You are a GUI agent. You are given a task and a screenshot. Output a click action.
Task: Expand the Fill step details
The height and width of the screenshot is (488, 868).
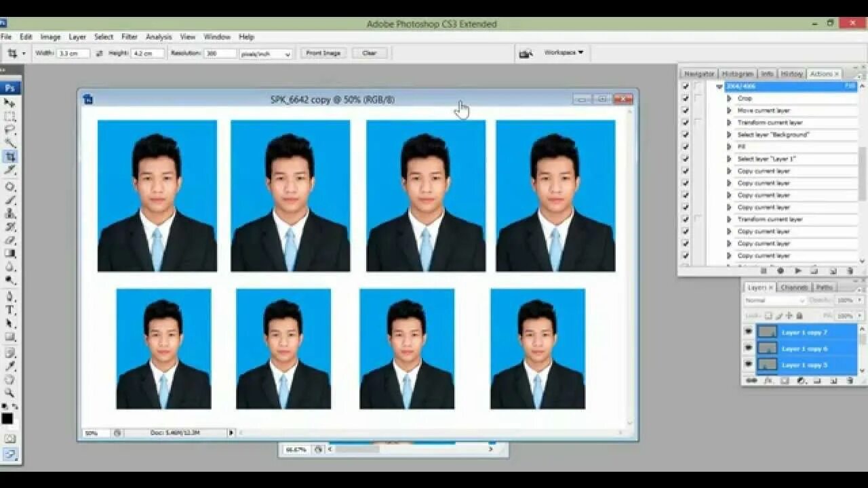click(730, 146)
